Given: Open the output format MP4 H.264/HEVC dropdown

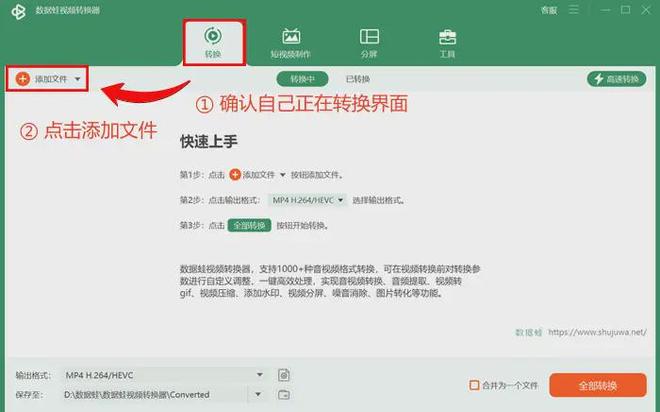Looking at the screenshot, I should point(165,375).
